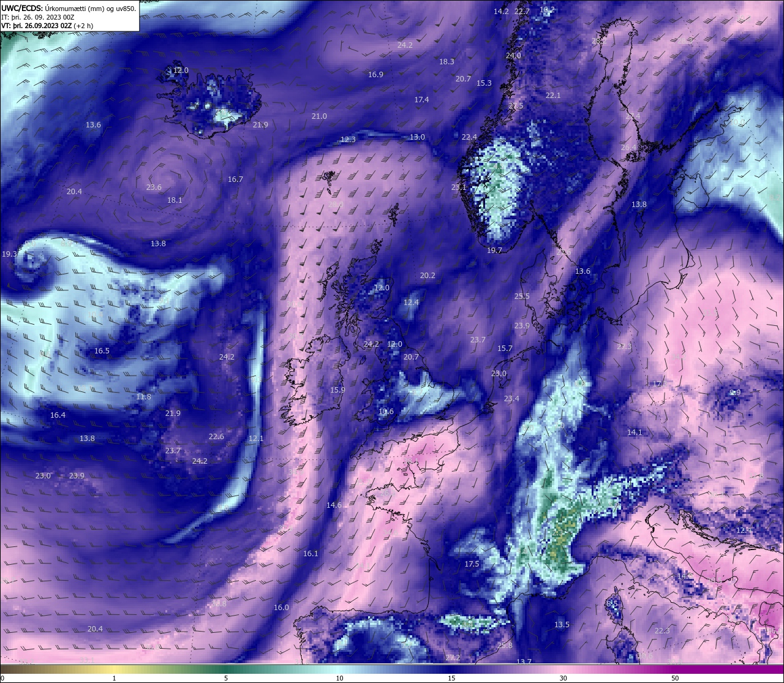Select the 15.3 value label
784x683 pixels.
[484, 83]
